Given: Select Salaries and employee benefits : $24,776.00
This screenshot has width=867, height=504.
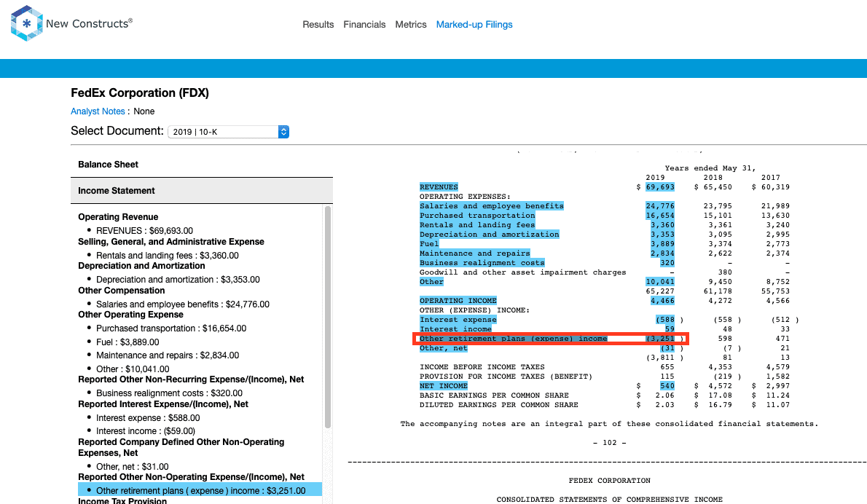Looking at the screenshot, I should tap(183, 304).
